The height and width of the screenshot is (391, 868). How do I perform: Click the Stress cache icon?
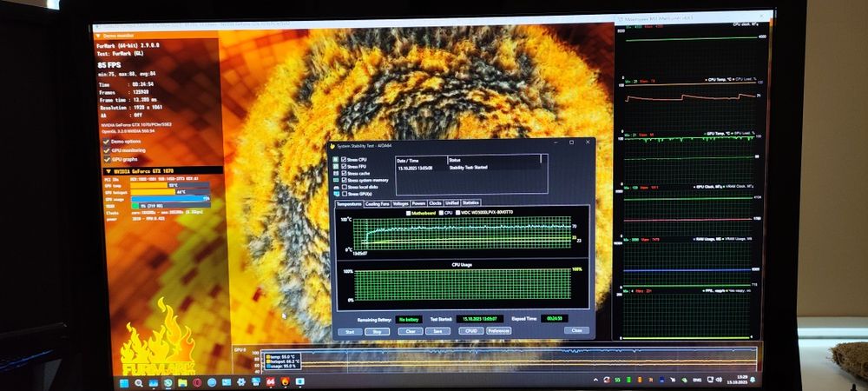click(x=335, y=174)
